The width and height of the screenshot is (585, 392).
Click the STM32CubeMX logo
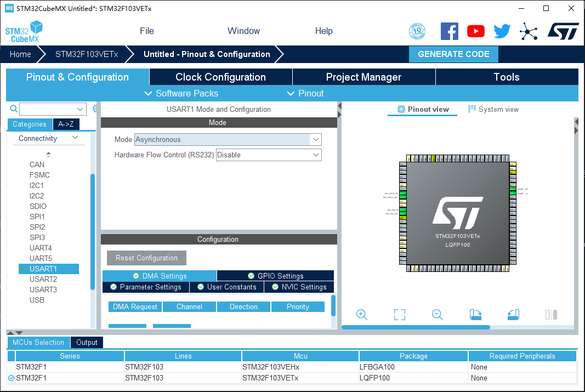(x=24, y=32)
